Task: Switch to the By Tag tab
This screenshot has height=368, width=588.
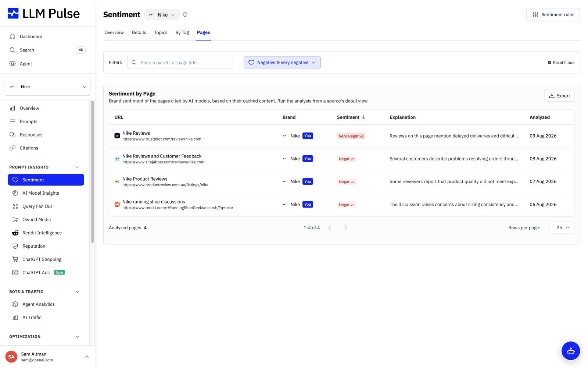Action: [182, 32]
